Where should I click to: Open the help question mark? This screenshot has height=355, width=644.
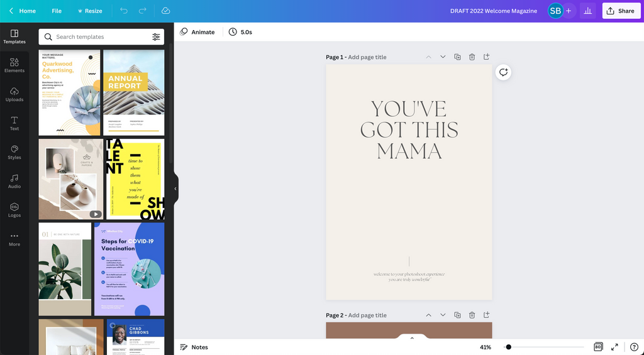tap(634, 347)
